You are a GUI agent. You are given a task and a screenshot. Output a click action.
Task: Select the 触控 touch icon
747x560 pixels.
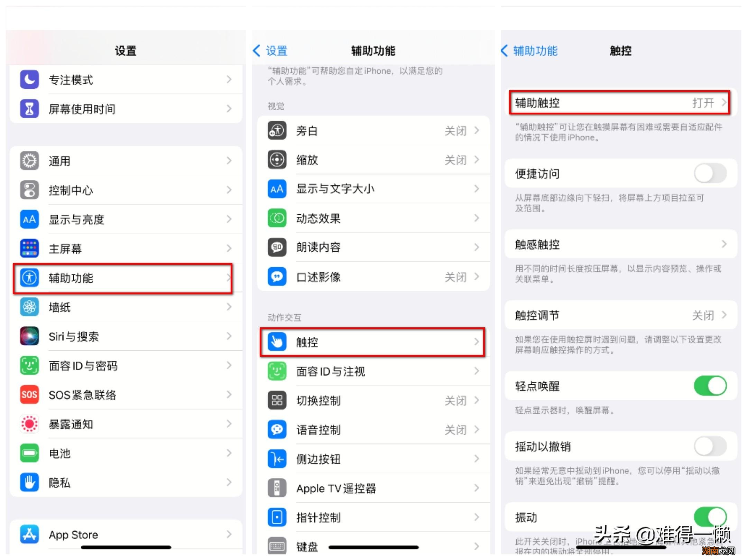277,342
